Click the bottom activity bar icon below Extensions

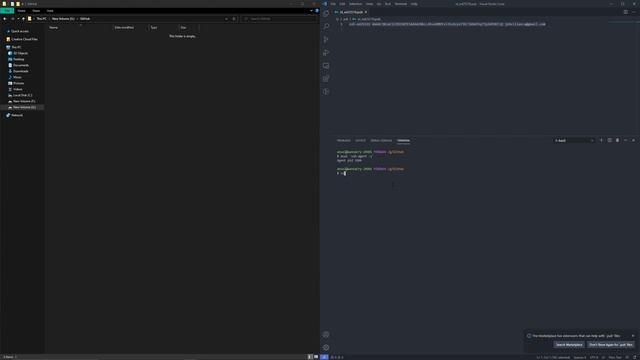[326, 92]
